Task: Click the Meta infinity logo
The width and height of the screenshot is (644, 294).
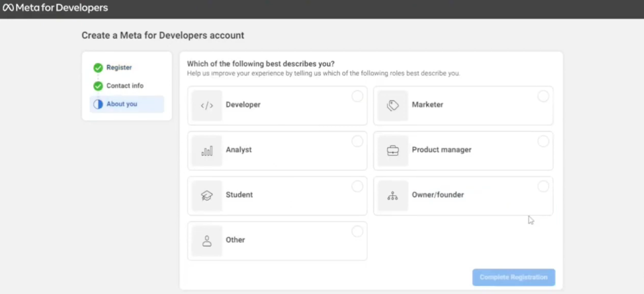Action: [x=8, y=8]
